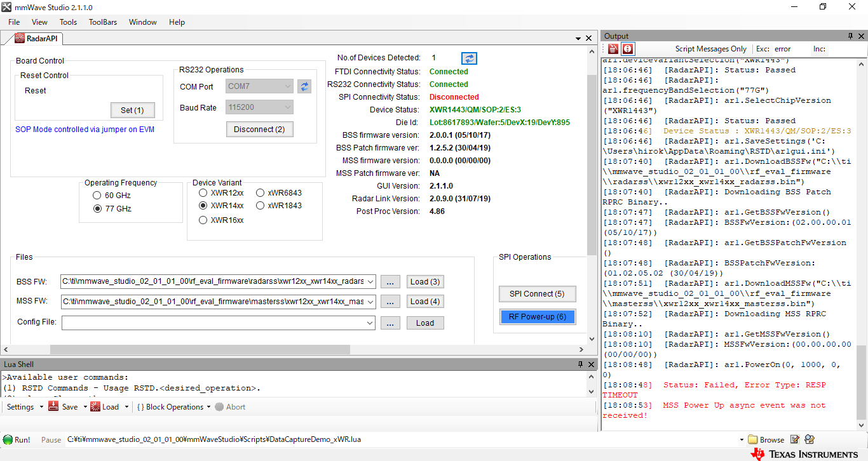Choose XWR14xx device variant
The width and height of the screenshot is (868, 461).
pos(203,206)
